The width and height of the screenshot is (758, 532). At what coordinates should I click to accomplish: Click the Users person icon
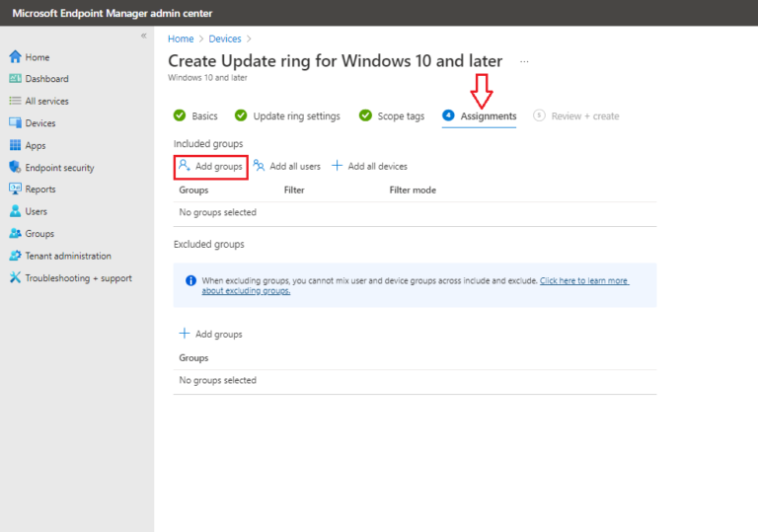click(x=15, y=211)
